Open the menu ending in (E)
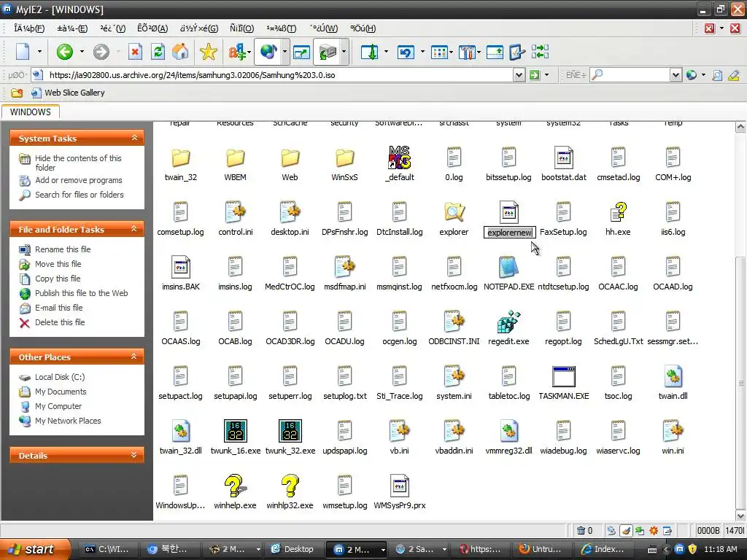This screenshot has height=560, width=747. [x=72, y=28]
